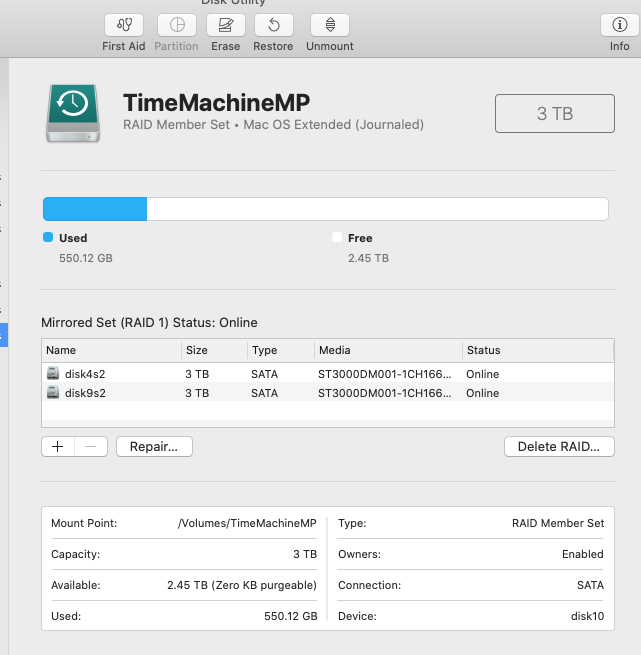Click the TimeMachineMP Time Machine drive icon
The image size is (641, 655).
(x=73, y=113)
